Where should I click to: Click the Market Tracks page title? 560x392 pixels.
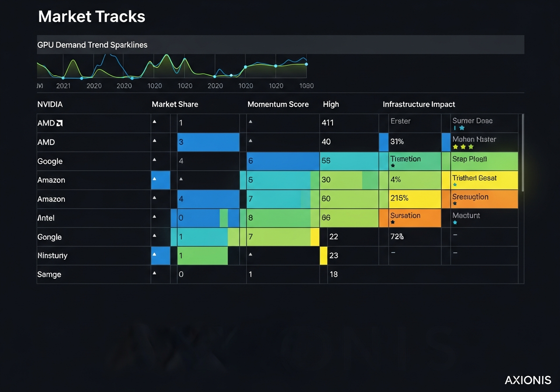point(91,16)
